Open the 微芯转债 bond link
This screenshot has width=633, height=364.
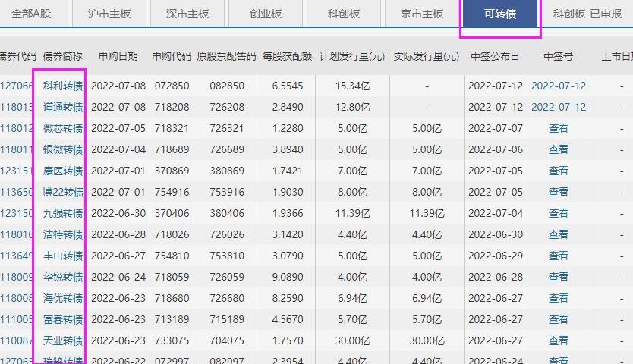point(63,128)
